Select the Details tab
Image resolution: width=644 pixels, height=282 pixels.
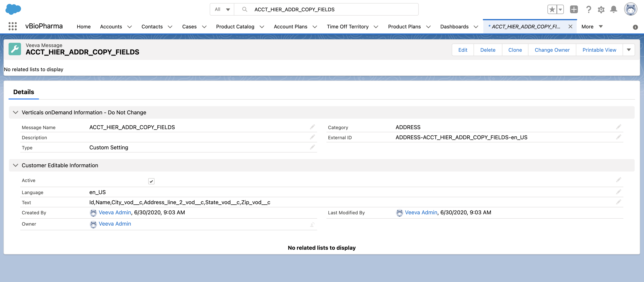(24, 92)
